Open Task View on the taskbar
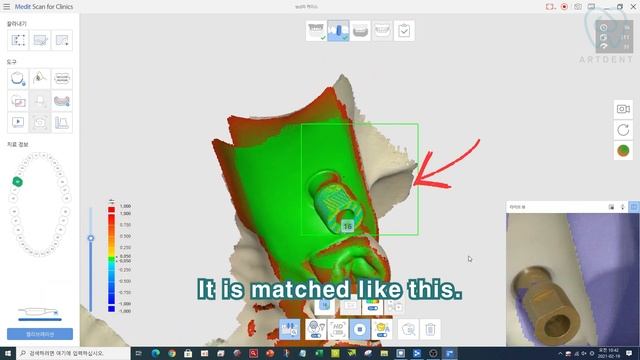 point(139,353)
